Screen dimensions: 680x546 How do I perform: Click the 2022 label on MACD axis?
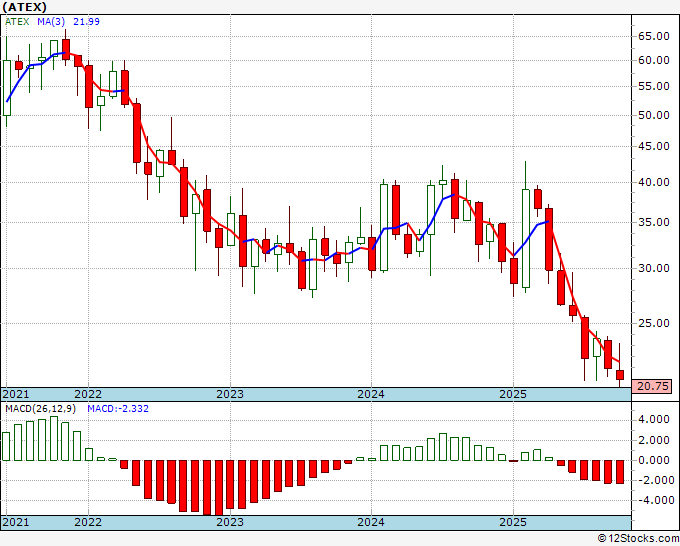pos(88,522)
